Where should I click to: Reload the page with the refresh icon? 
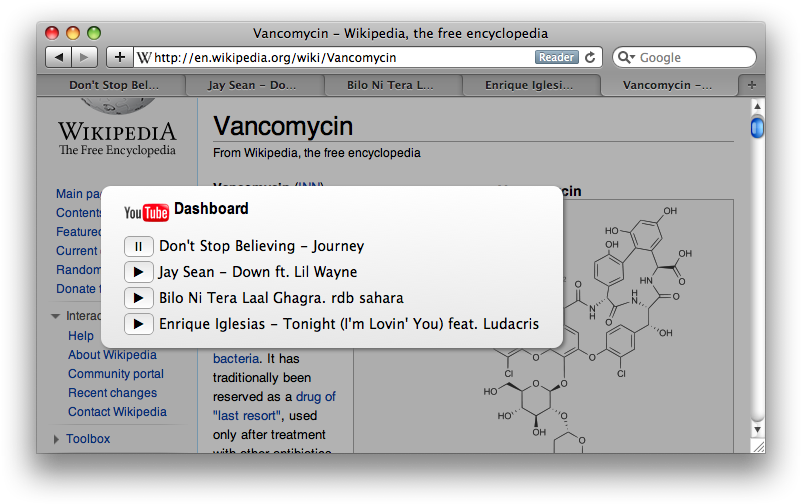coord(590,58)
